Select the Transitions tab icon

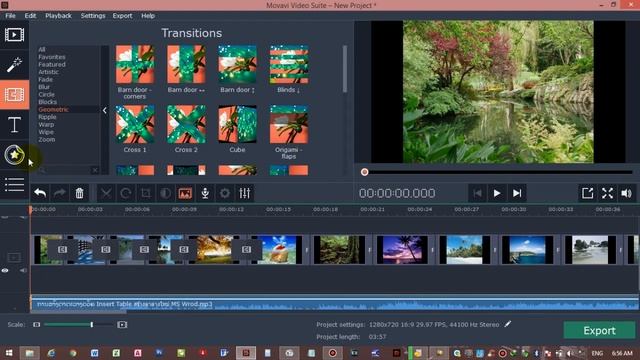click(x=14, y=95)
